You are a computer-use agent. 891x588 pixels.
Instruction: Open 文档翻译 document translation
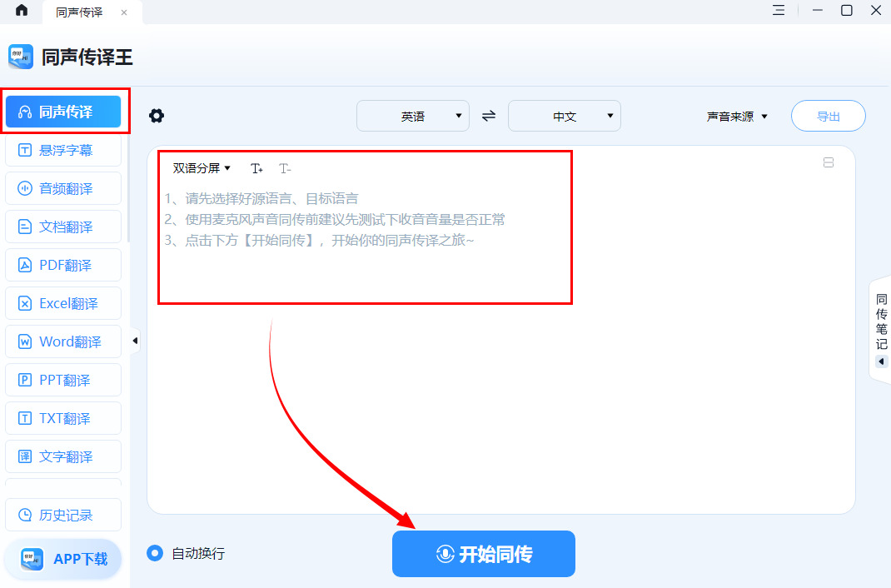(x=63, y=227)
